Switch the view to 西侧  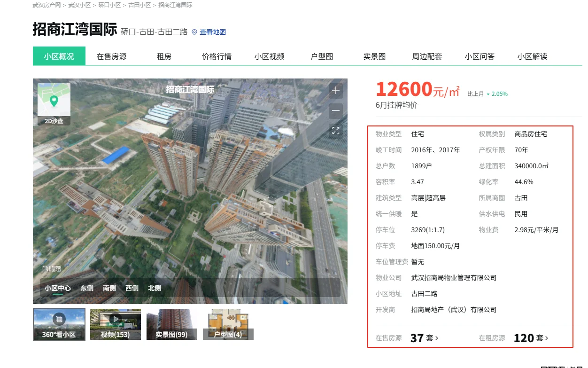coord(132,288)
